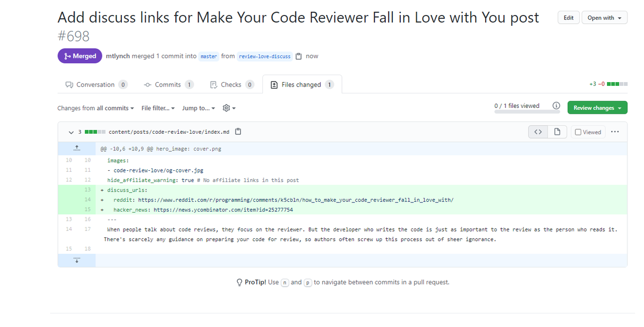Screen dimensions: 644x327
Task: Click the master branch label
Action: click(209, 56)
